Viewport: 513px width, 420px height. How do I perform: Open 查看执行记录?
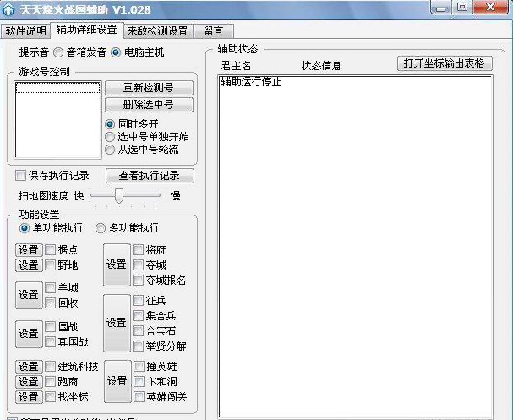tap(150, 176)
